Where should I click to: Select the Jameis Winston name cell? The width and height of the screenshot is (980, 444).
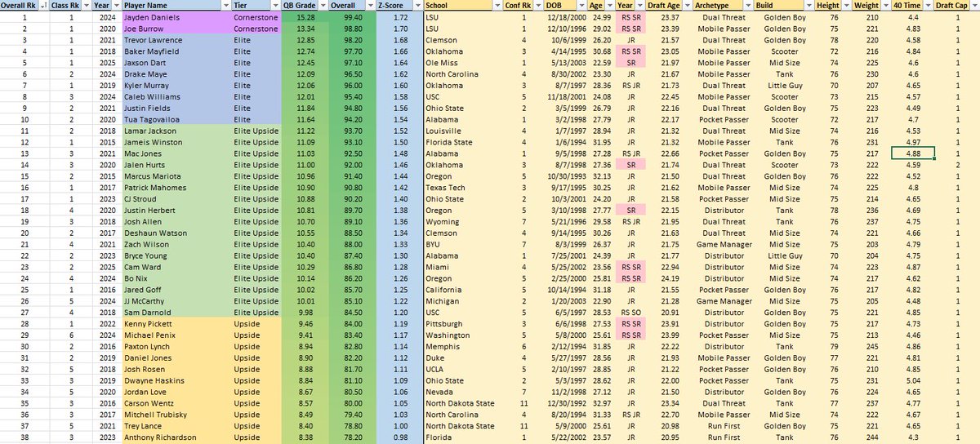coord(176,141)
